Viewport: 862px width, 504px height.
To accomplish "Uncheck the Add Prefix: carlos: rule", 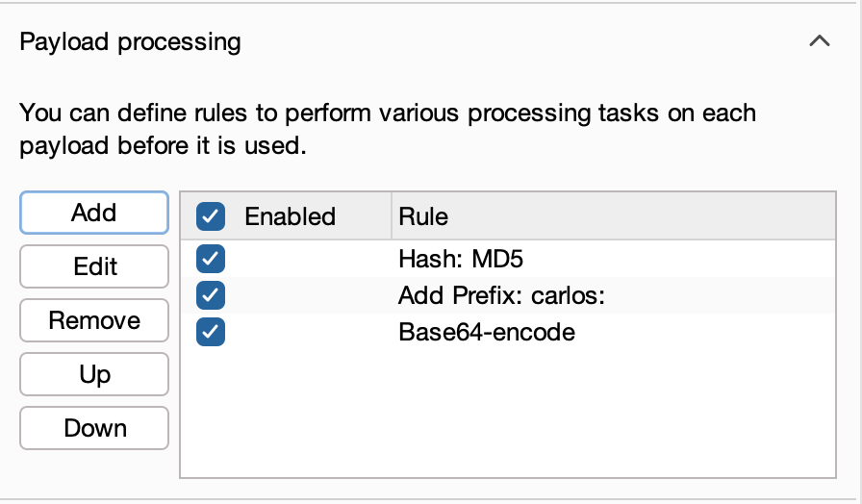I will [x=211, y=295].
